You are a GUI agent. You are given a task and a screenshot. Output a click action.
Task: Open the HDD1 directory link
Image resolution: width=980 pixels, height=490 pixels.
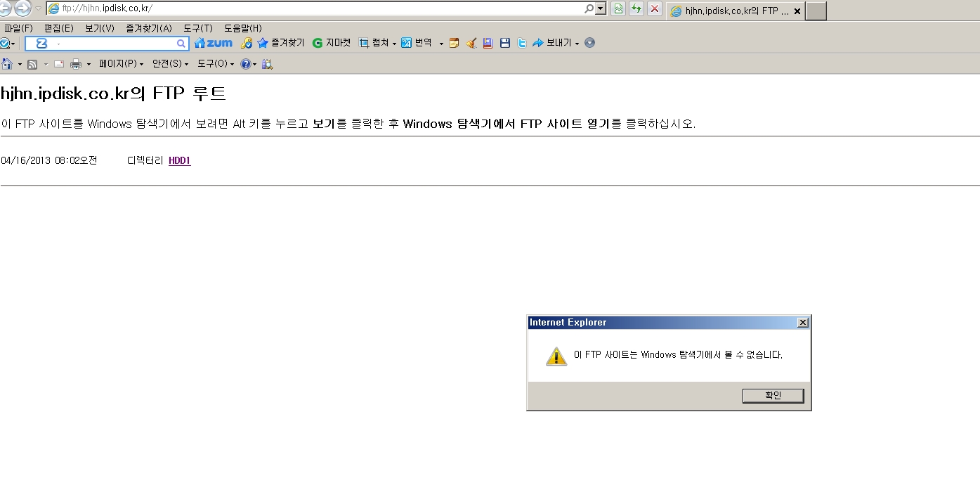point(180,161)
